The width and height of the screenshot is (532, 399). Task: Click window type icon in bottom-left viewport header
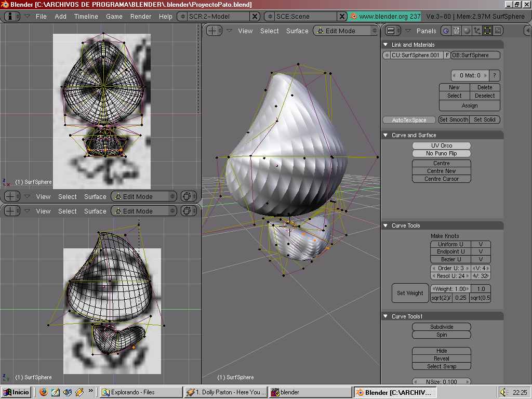click(x=11, y=211)
